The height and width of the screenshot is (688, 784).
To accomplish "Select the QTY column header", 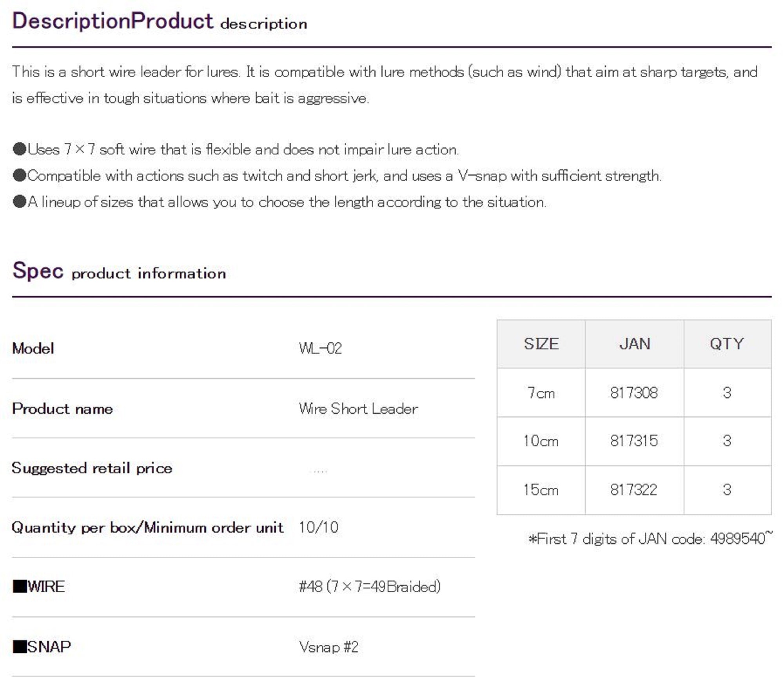I will (727, 344).
